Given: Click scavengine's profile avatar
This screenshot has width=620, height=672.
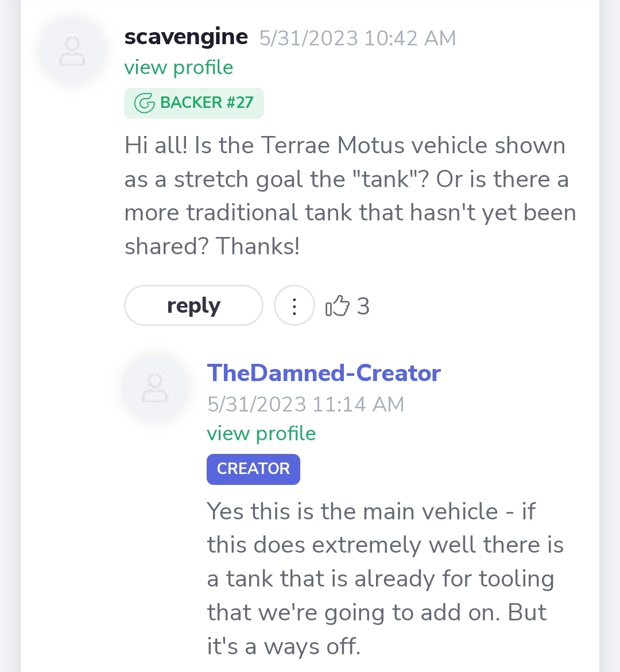Looking at the screenshot, I should [x=72, y=51].
